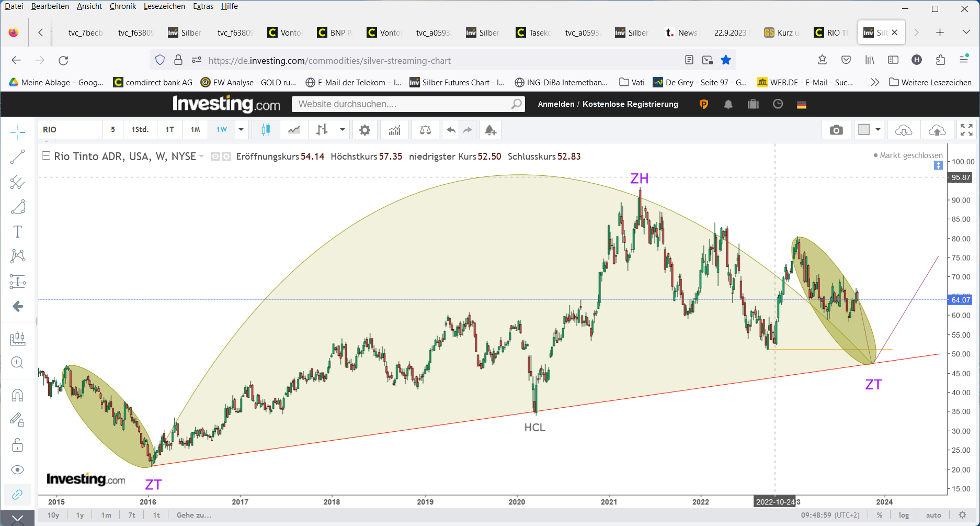Switch to bar chart style
980x526 pixels.
[322, 130]
